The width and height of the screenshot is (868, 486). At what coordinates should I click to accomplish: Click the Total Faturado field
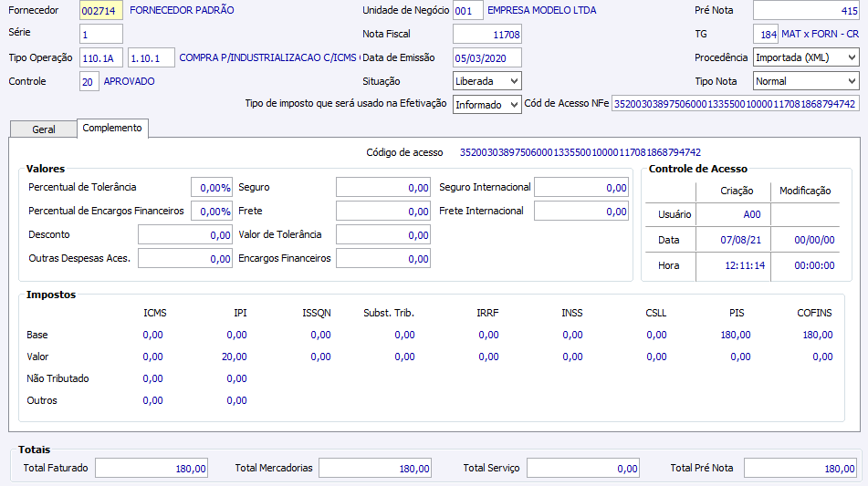(x=152, y=469)
